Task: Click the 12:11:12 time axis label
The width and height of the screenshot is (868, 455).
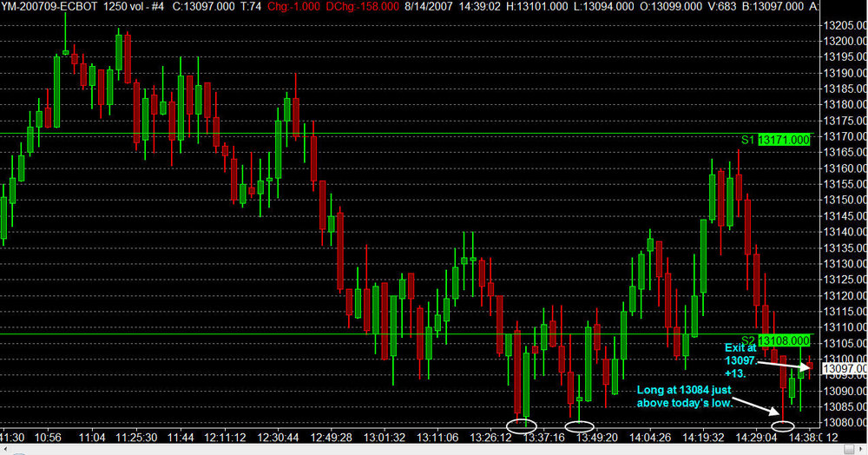Action: (225, 438)
